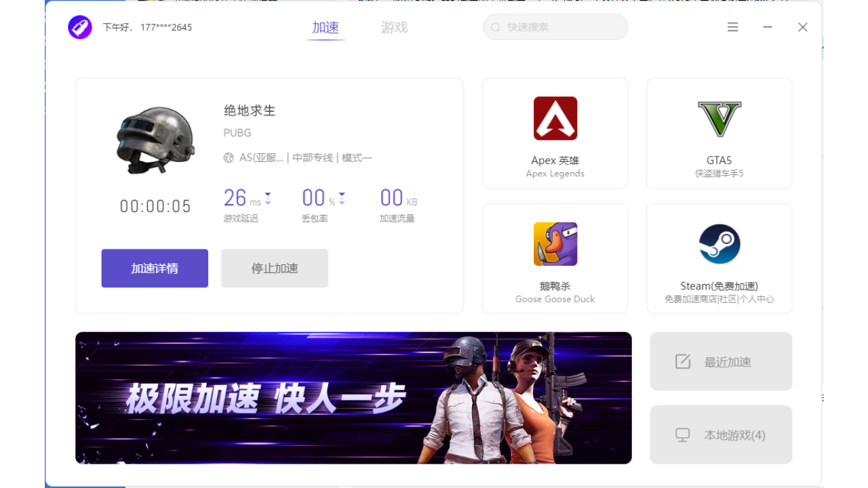
Task: Focus the 快速搜索 search field
Action: (555, 27)
